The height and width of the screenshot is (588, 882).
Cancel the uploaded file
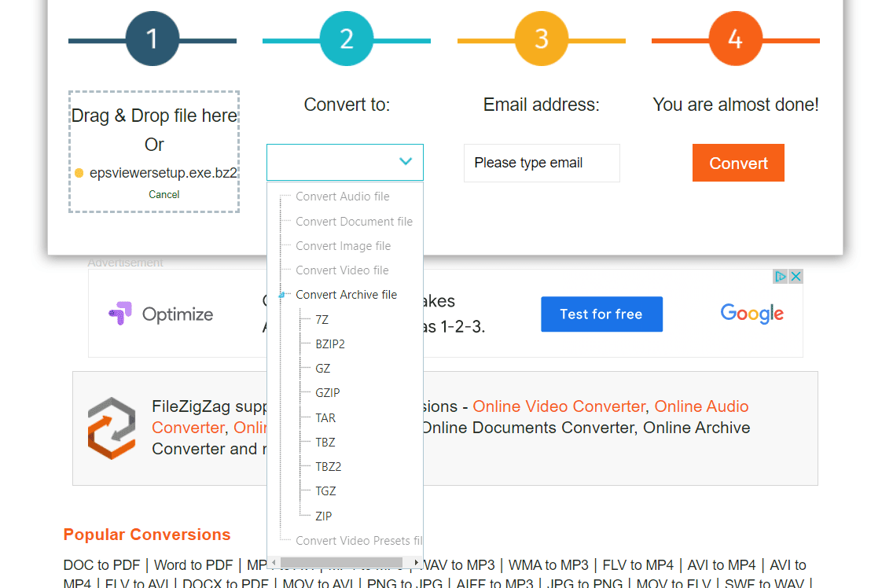click(164, 195)
